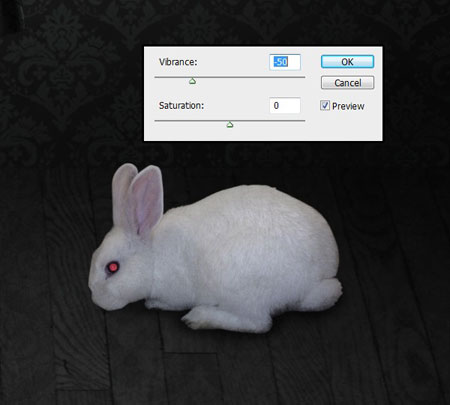Viewport: 450px width, 405px height.
Task: Click the Vibrance value field
Action: tap(285, 62)
